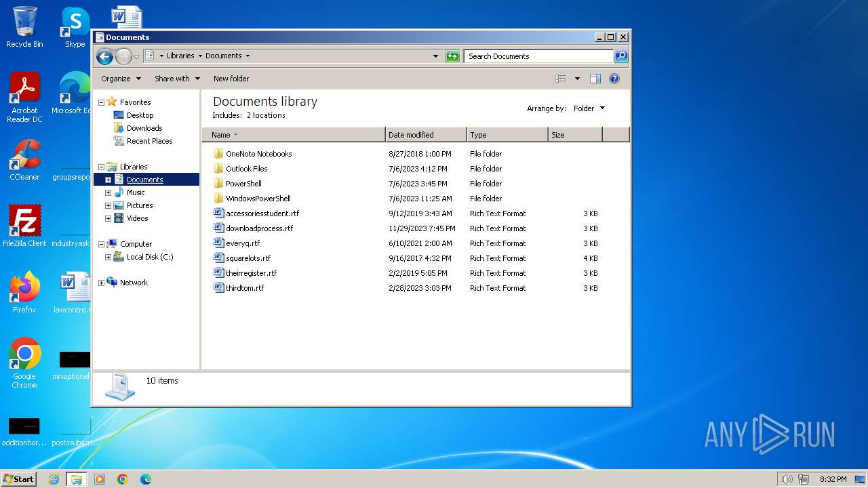Click Libraries in the address breadcrumb

pyautogui.click(x=180, y=56)
